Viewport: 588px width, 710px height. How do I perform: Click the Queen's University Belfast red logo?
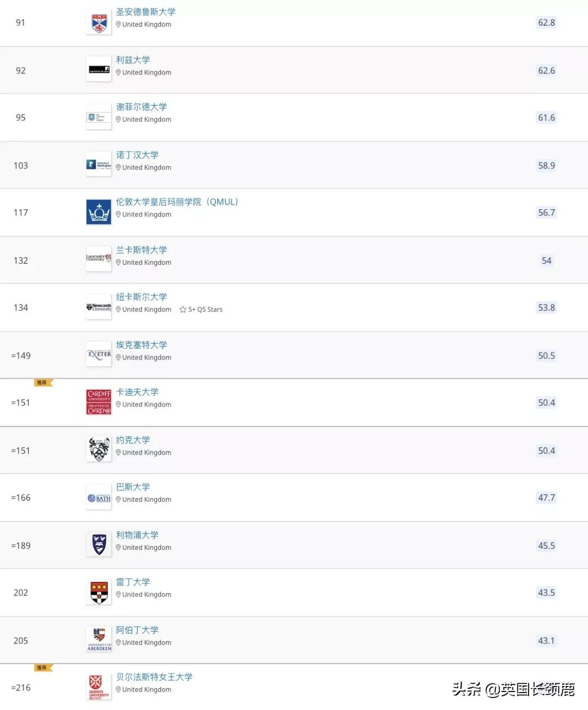[99, 687]
